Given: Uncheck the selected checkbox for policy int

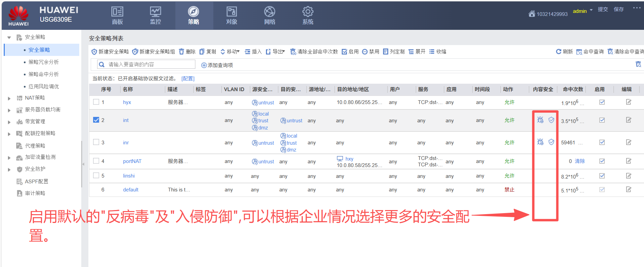Looking at the screenshot, I should pyautogui.click(x=96, y=120).
